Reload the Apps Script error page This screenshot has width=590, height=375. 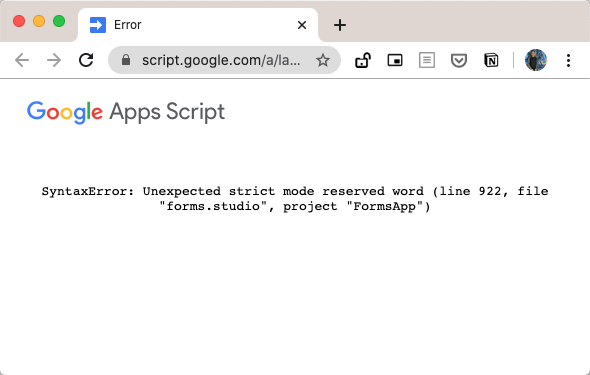pyautogui.click(x=86, y=60)
